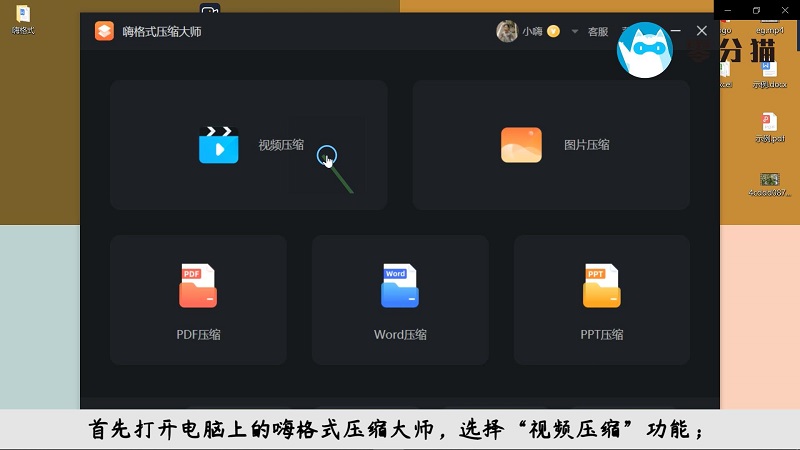Click the gold VIP badge beside username
This screenshot has width=800, height=450.
point(553,31)
